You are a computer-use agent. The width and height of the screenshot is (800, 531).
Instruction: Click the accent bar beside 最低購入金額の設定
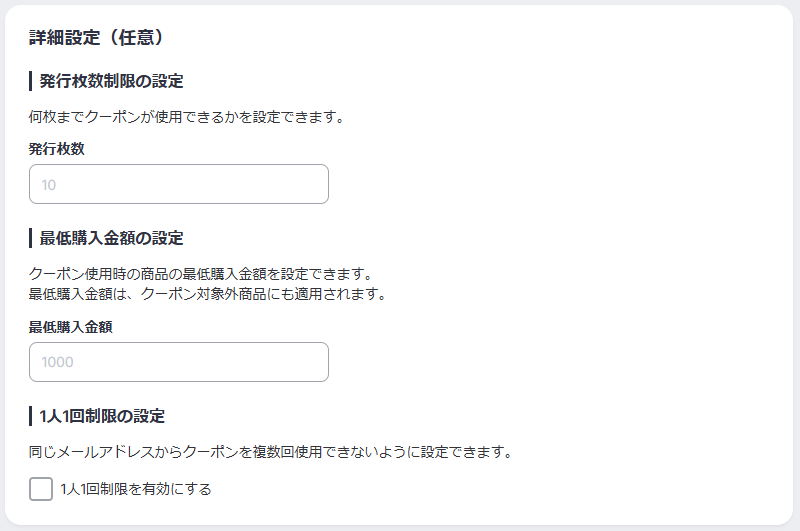click(x=31, y=238)
